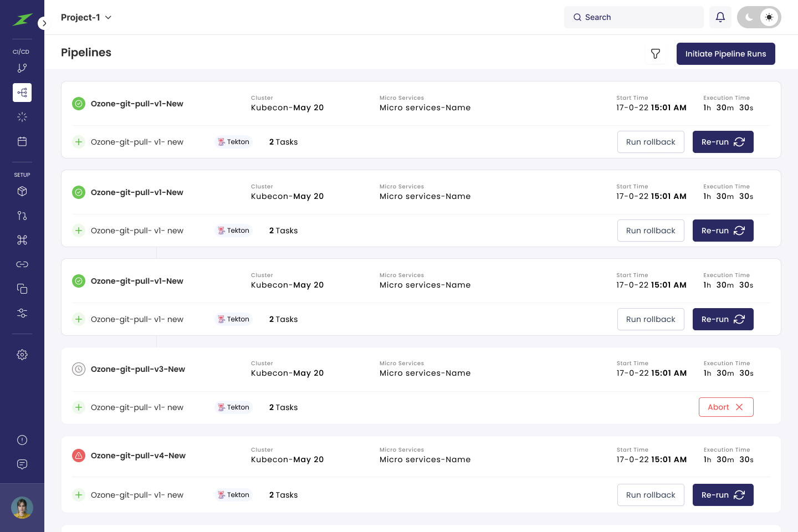
Task: Abort the Ozone-git-pull-v3-New pipeline
Action: click(725, 407)
